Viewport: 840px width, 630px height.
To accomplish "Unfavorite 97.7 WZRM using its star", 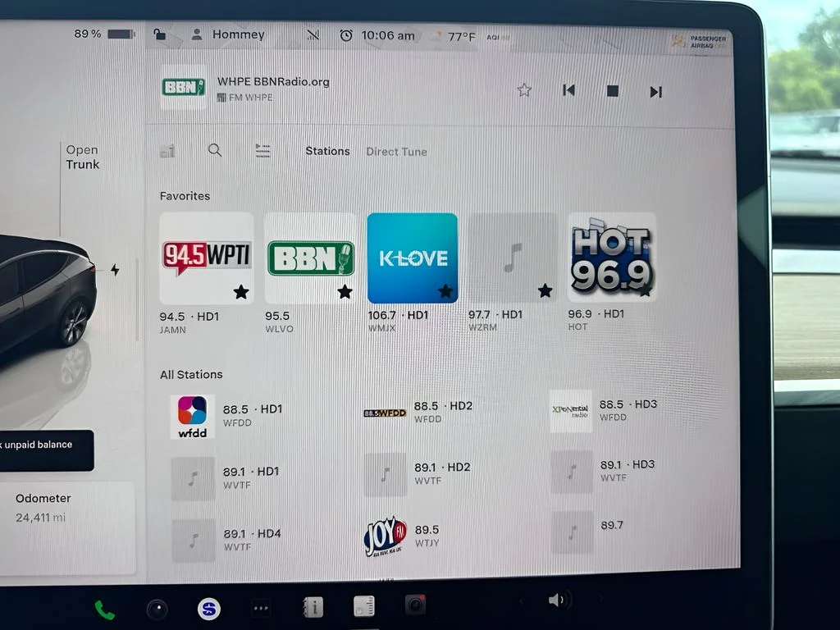I will 545,290.
